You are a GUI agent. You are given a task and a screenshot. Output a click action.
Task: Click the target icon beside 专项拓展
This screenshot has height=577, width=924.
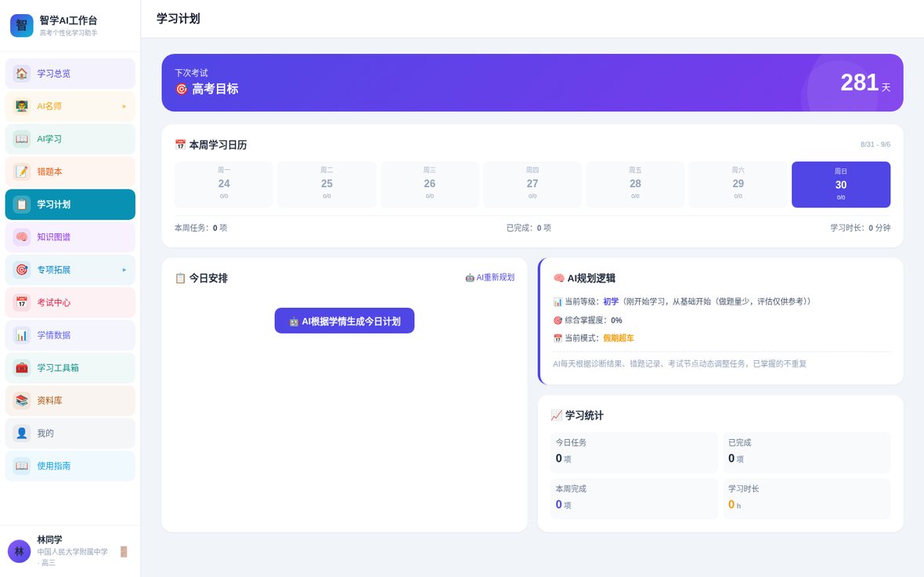tap(22, 270)
